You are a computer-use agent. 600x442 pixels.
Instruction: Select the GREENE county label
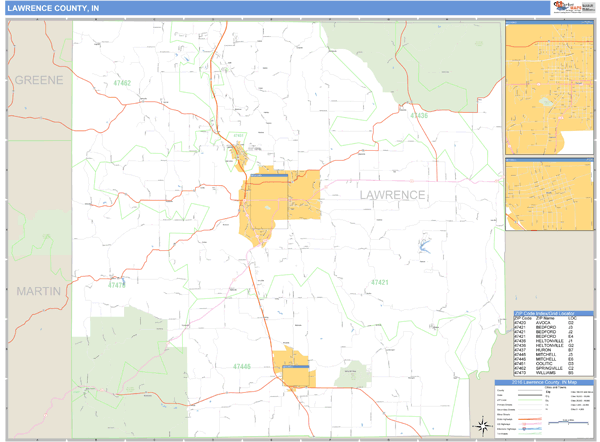tap(39, 80)
